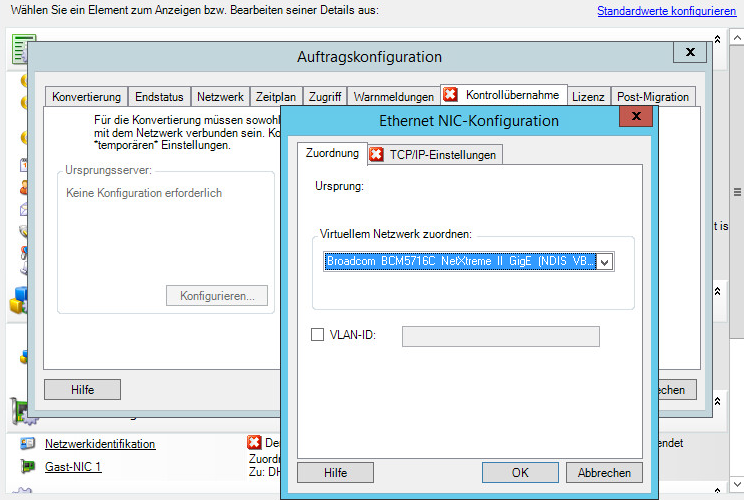Click the red error icon on Kontrollübernahme tab
Screen dimensions: 744x500
pos(450,95)
